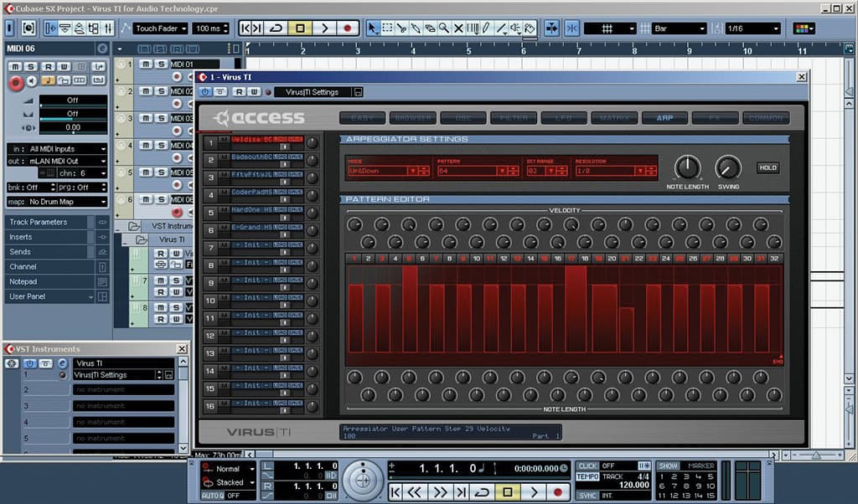The image size is (858, 504).
Task: Open the All MIDI Inputs dropdown
Action: coord(58,149)
